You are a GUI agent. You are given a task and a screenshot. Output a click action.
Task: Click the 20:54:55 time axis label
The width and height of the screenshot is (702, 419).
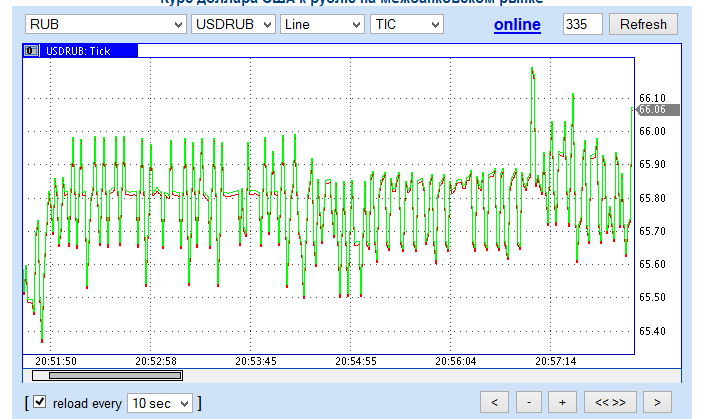[x=356, y=361]
